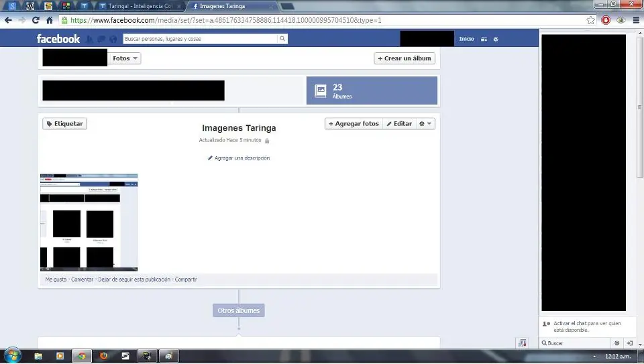Switch to Taringa! - Inteligencia tab

[140, 6]
